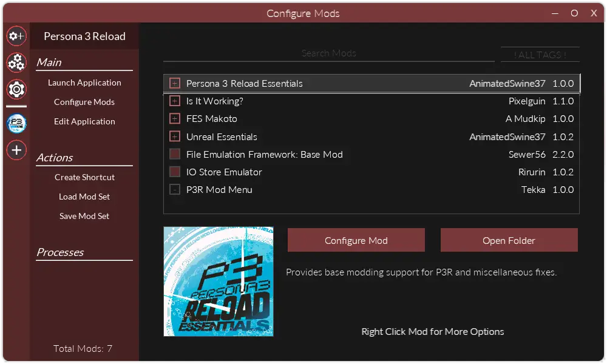
Task: Select the Persona 3 Reload app icon
Action: (16, 123)
